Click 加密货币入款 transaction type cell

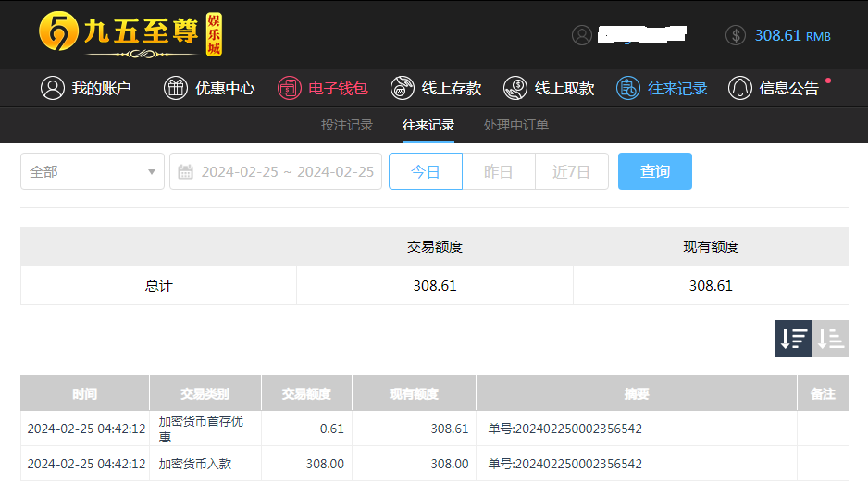[205, 464]
